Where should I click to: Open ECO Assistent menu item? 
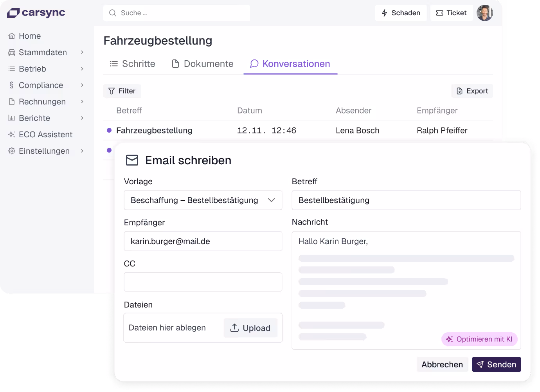tap(40, 135)
